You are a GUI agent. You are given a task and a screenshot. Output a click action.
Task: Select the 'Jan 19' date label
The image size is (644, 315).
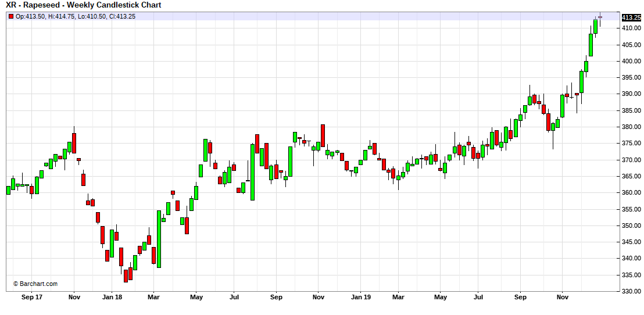tap(360, 297)
